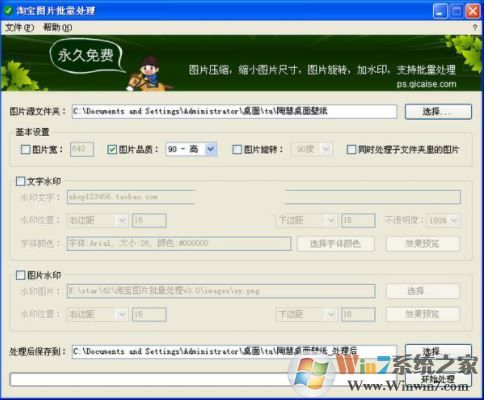Screen dimensions: 485x400
Task: Open the ps.qicaise.com link in banner
Action: 426,84
